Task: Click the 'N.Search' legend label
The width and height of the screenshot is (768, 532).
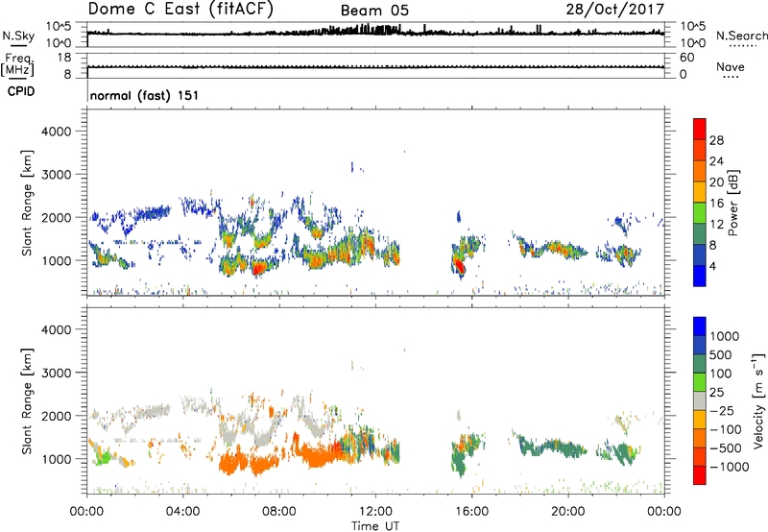Action: (x=741, y=36)
